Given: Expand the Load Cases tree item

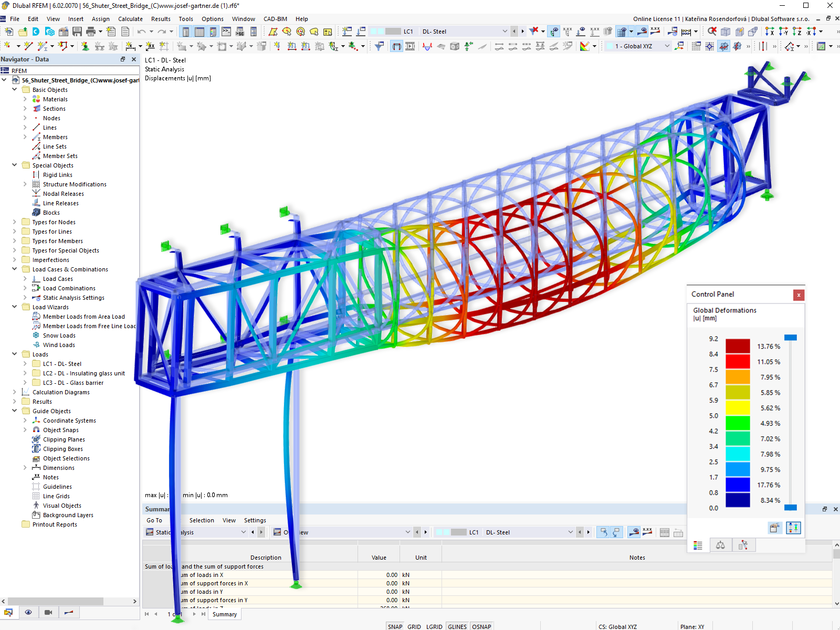Looking at the screenshot, I should pyautogui.click(x=25, y=279).
